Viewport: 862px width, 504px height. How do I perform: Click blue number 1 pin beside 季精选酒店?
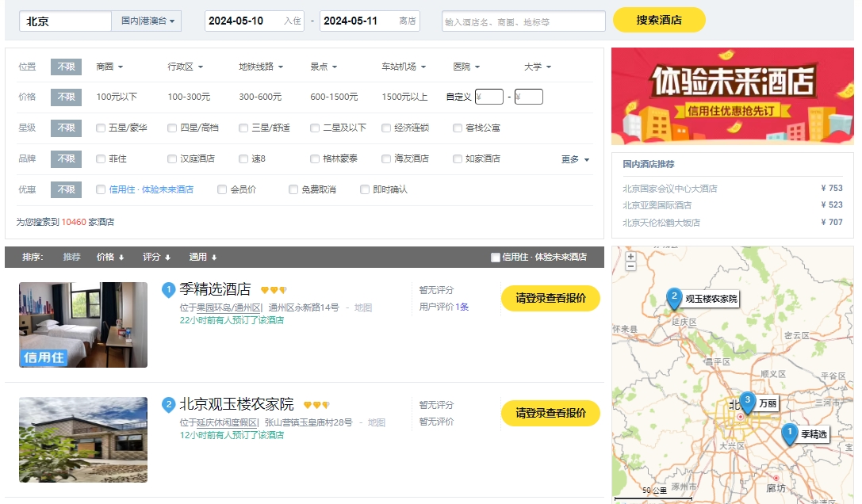click(x=168, y=290)
